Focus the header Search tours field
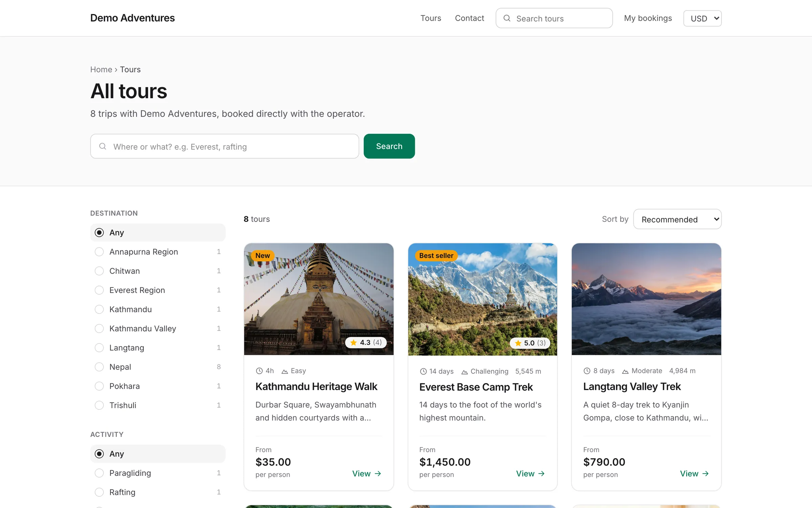 pyautogui.click(x=554, y=18)
